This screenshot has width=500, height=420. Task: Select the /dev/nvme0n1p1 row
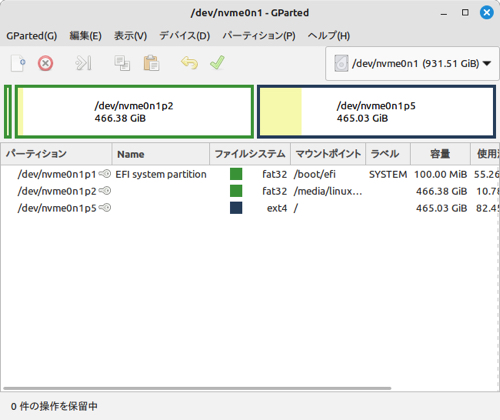coord(250,174)
